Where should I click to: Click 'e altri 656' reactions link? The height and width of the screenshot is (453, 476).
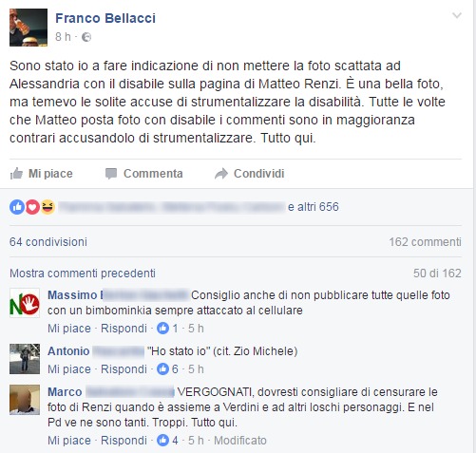(314, 207)
